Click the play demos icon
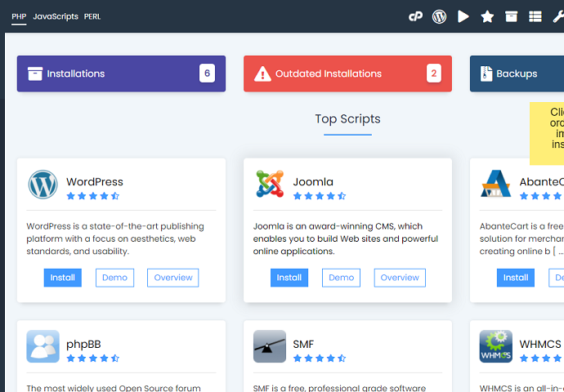 click(x=463, y=16)
